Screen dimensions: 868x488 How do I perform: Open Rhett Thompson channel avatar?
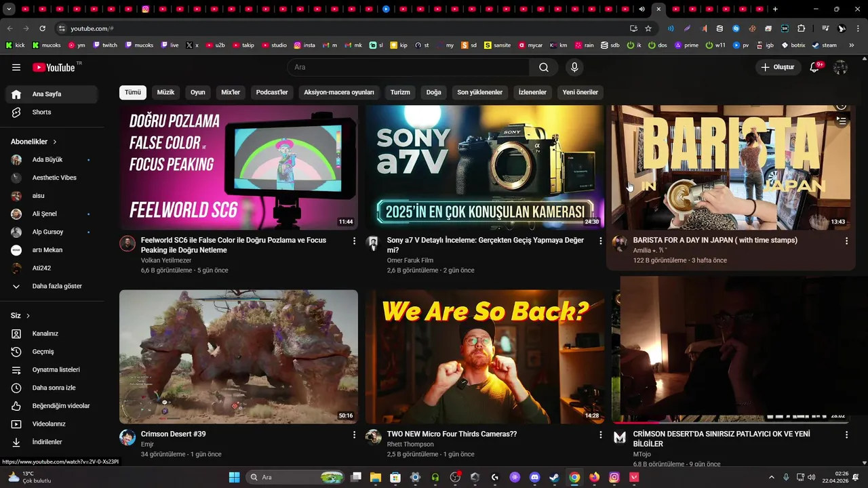374,437
